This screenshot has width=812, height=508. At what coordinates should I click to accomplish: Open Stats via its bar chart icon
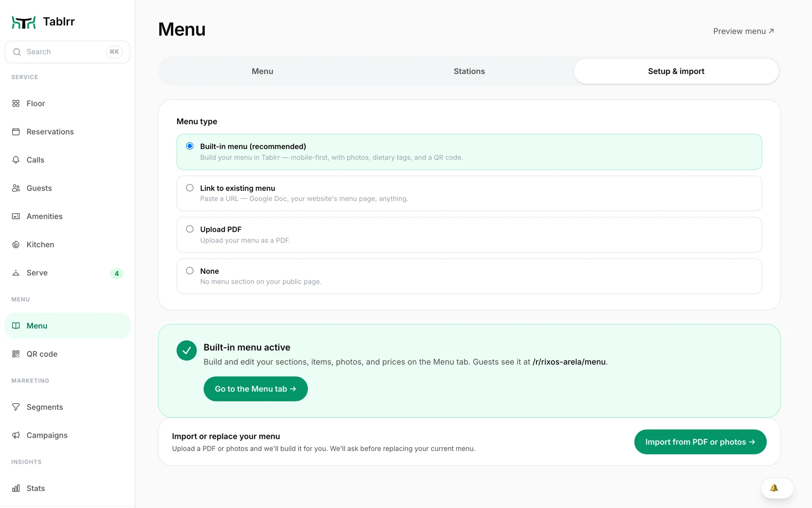tap(16, 488)
